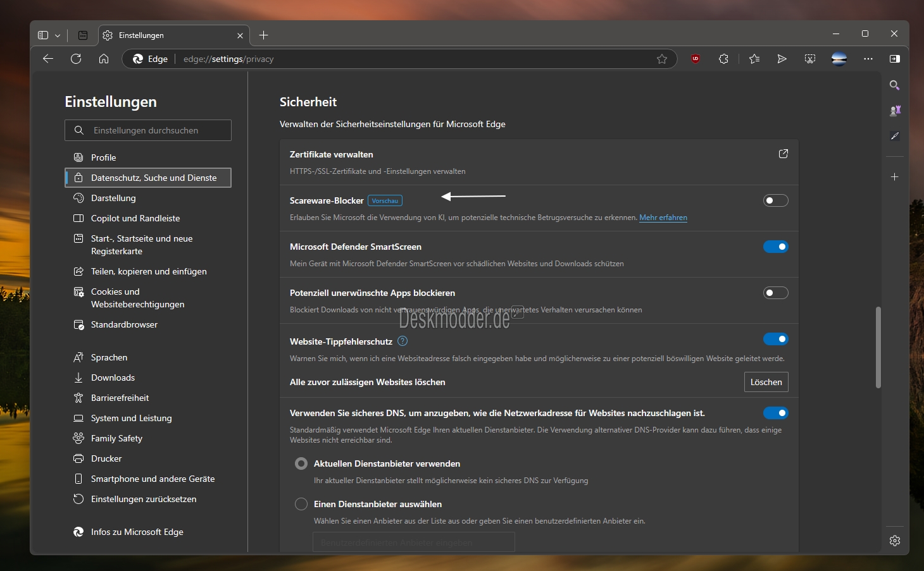Select Einen Dienstanbieter auswählen radio button

tap(301, 504)
